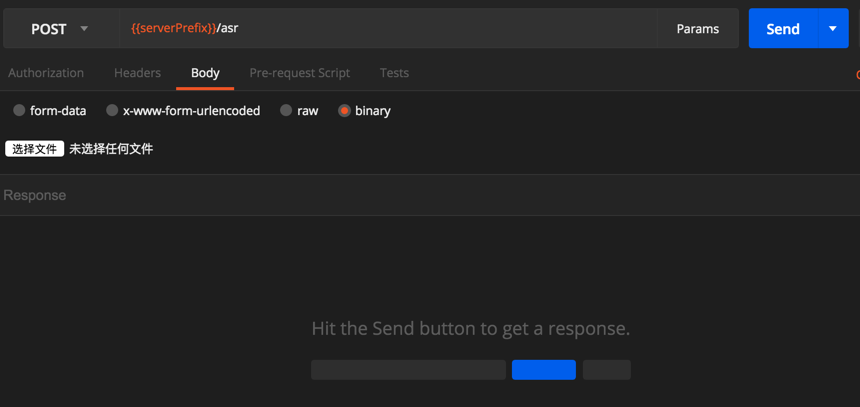Open the Tests tab

coord(394,73)
